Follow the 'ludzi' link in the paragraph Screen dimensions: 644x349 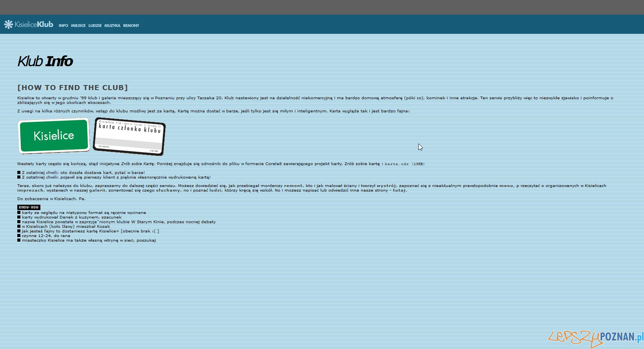(216, 190)
